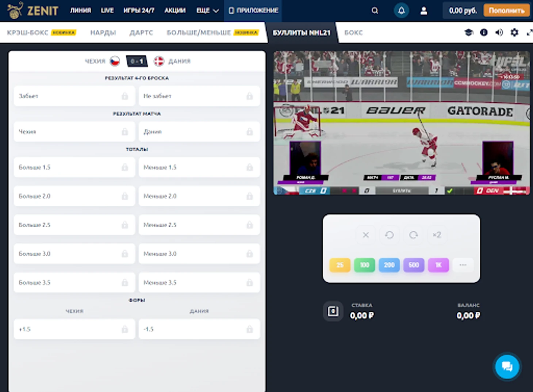Image resolution: width=533 pixels, height=392 pixels.
Task: Open the bet slip icon beside Ставка
Action: (333, 311)
